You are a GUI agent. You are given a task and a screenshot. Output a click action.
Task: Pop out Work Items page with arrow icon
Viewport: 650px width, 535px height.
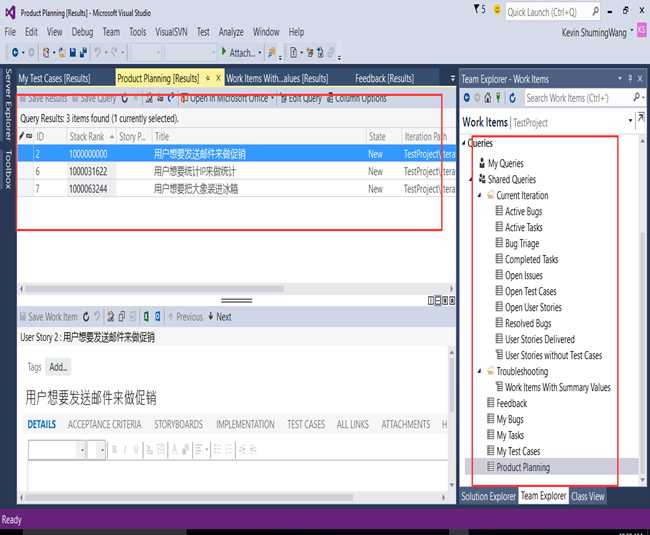[x=641, y=117]
